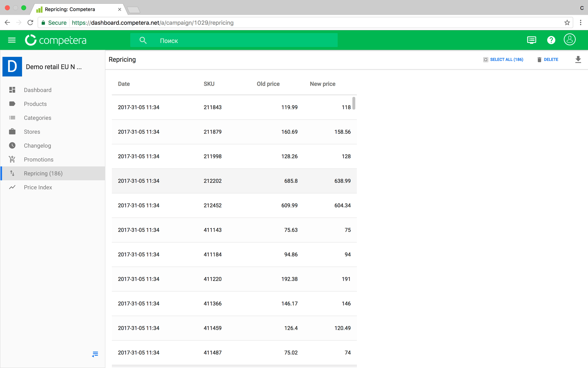This screenshot has height=368, width=588.
Task: Click the Delete button
Action: click(547, 59)
